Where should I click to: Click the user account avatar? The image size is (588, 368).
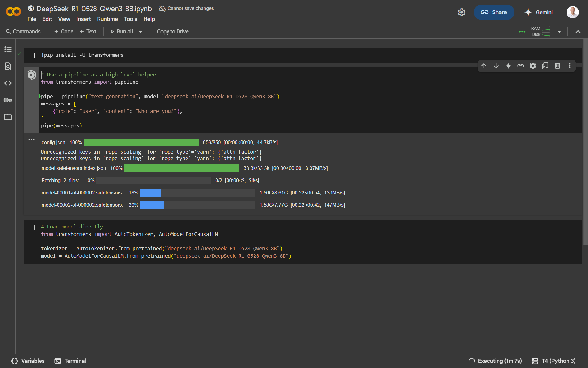click(572, 12)
